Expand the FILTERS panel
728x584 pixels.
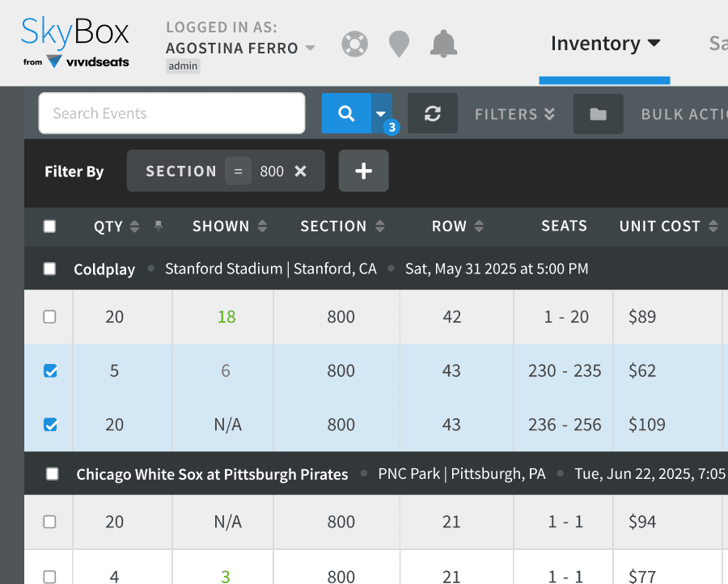(514, 114)
